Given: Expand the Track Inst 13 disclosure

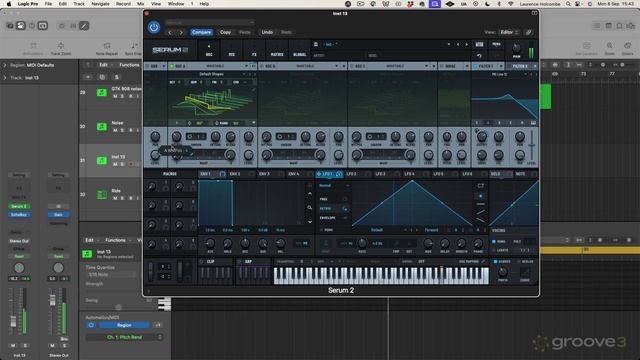Looking at the screenshot, I should click(x=5, y=78).
